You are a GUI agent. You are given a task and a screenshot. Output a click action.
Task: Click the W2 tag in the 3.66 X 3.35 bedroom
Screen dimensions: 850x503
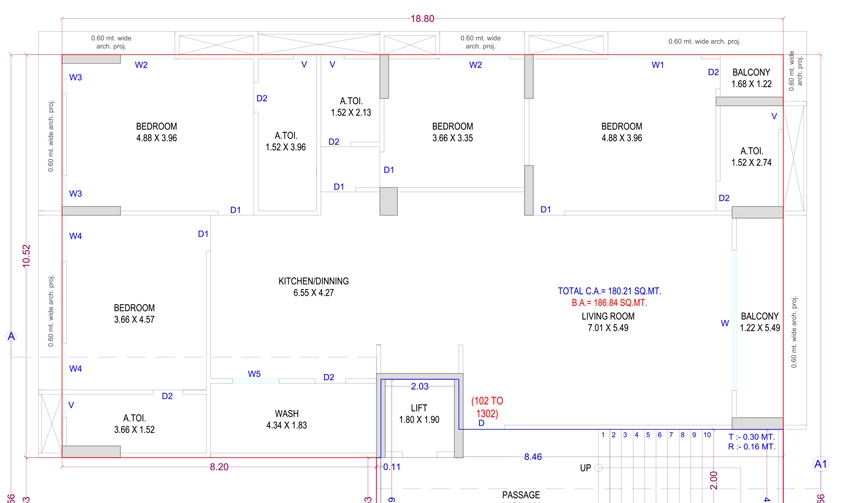coord(475,65)
